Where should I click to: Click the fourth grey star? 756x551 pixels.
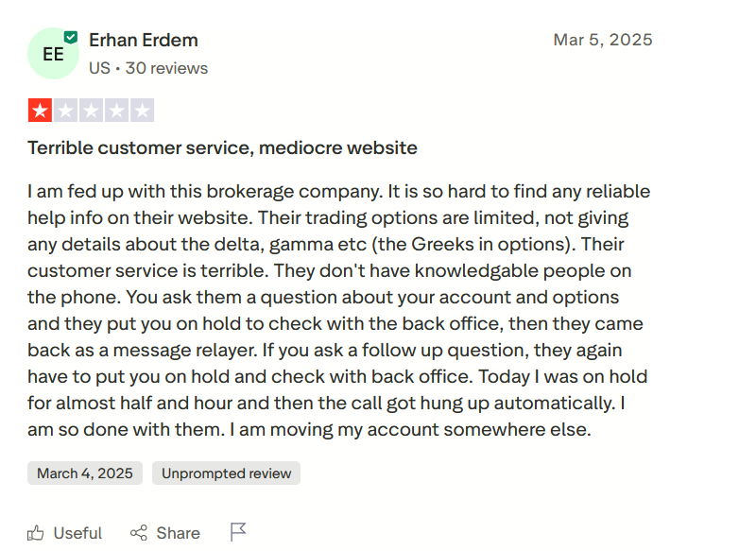(116, 111)
